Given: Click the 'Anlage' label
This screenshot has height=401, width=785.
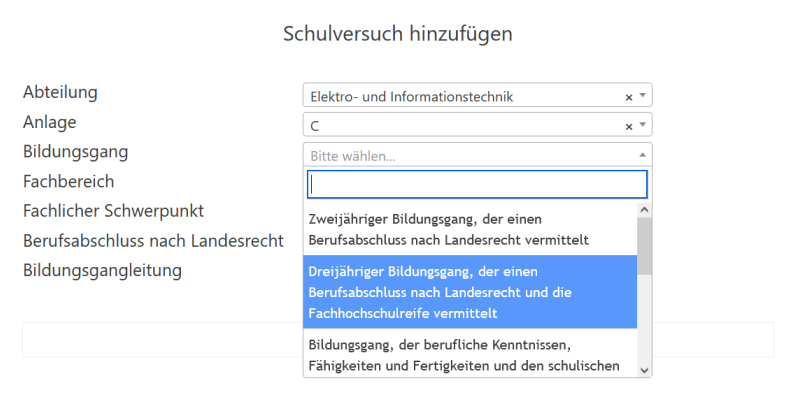Looking at the screenshot, I should [x=50, y=122].
